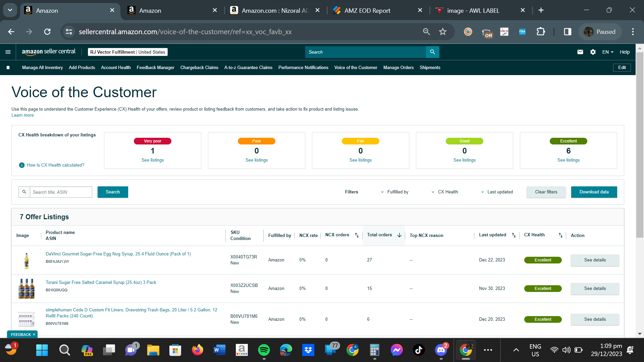Screen dimensions: 644x362
Task: View site information icon in address bar
Action: click(69, 32)
